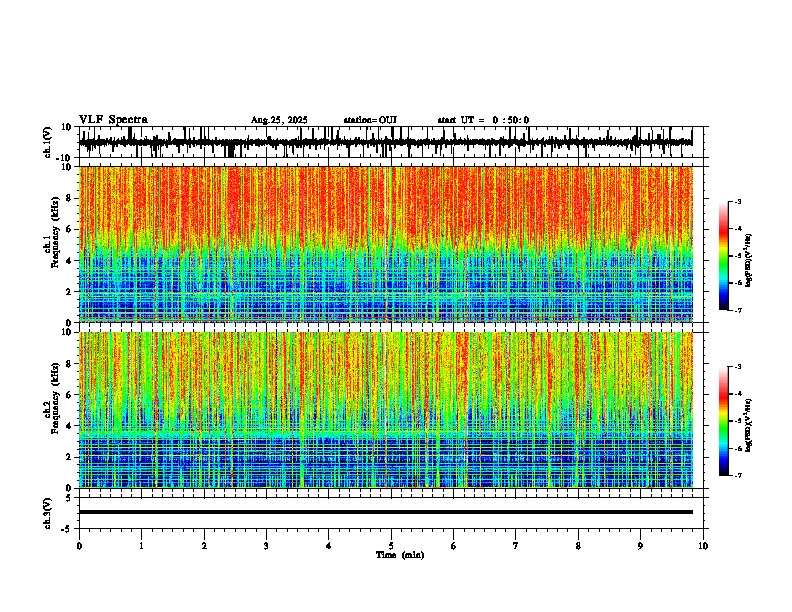Click the "-3" tick on ch.1 color bar

(737, 201)
